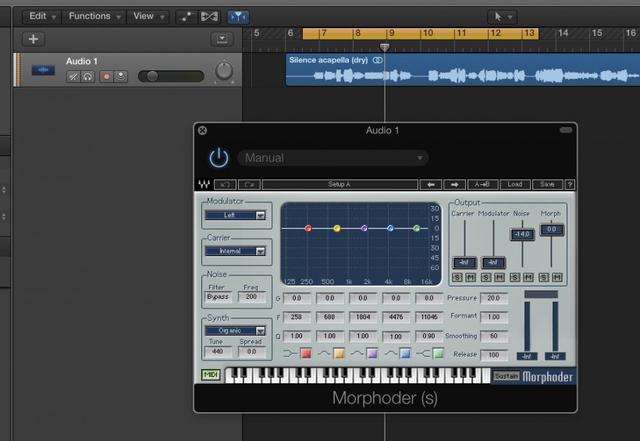Toggle the automation show/hide button
The width and height of the screenshot is (640, 441).
coord(186,16)
